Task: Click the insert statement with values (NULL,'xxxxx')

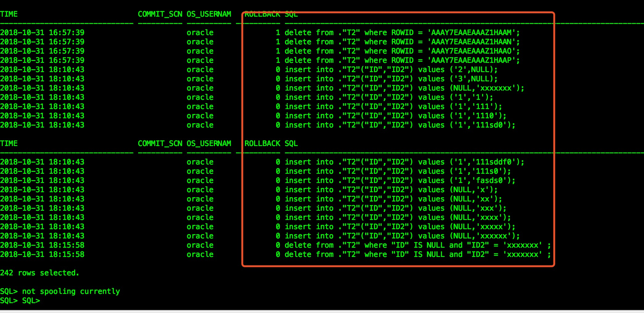Action: click(x=400, y=227)
